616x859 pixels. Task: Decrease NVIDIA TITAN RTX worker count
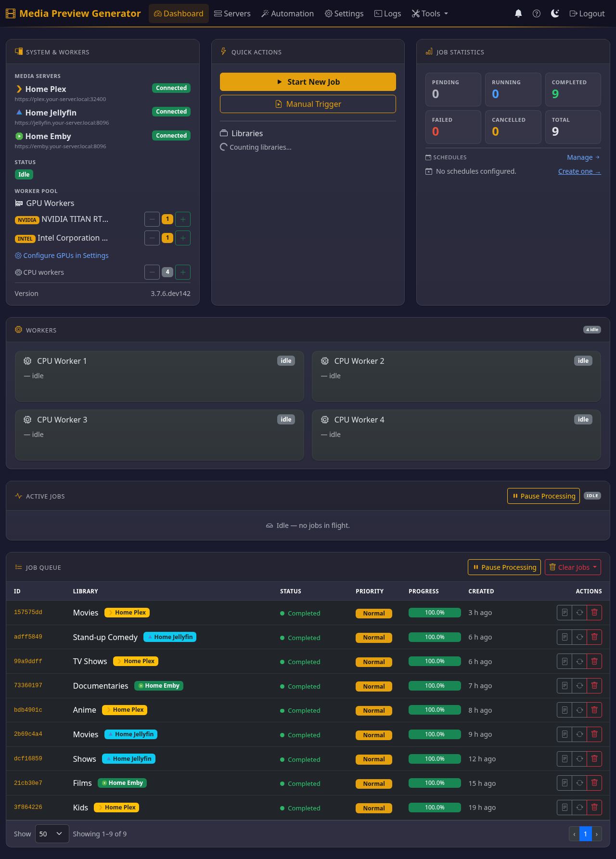pyautogui.click(x=152, y=219)
